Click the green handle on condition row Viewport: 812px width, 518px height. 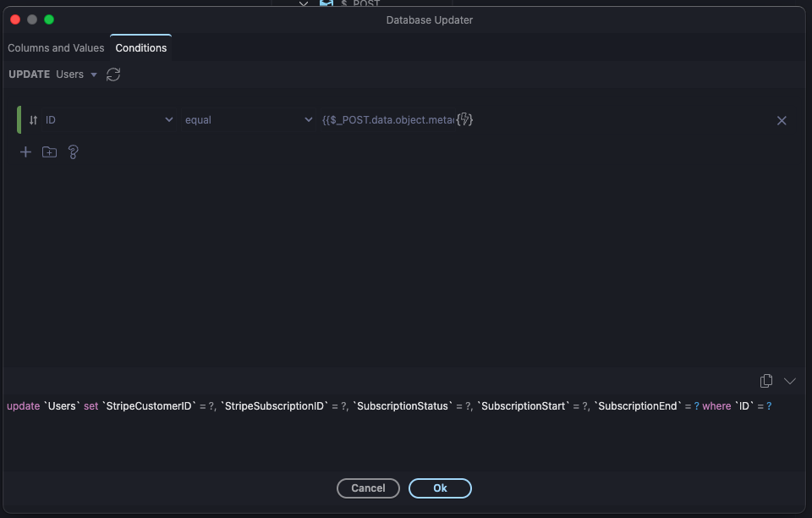click(19, 120)
